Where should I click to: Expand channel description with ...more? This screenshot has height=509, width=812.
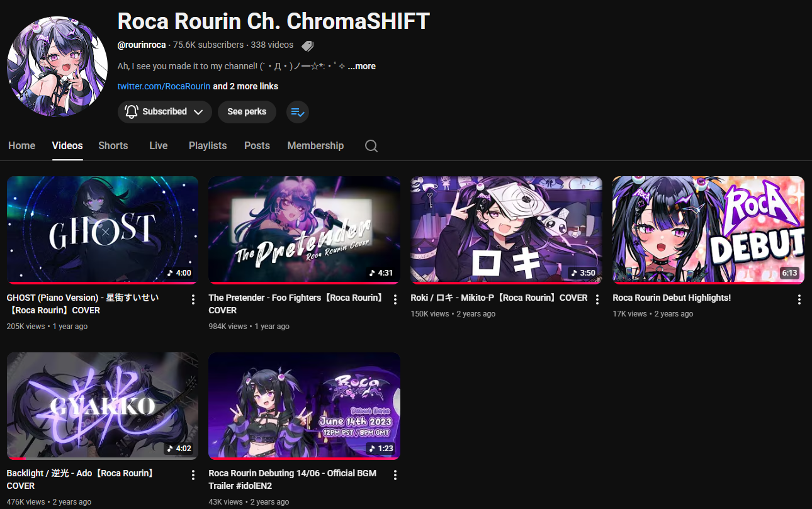pyautogui.click(x=362, y=66)
